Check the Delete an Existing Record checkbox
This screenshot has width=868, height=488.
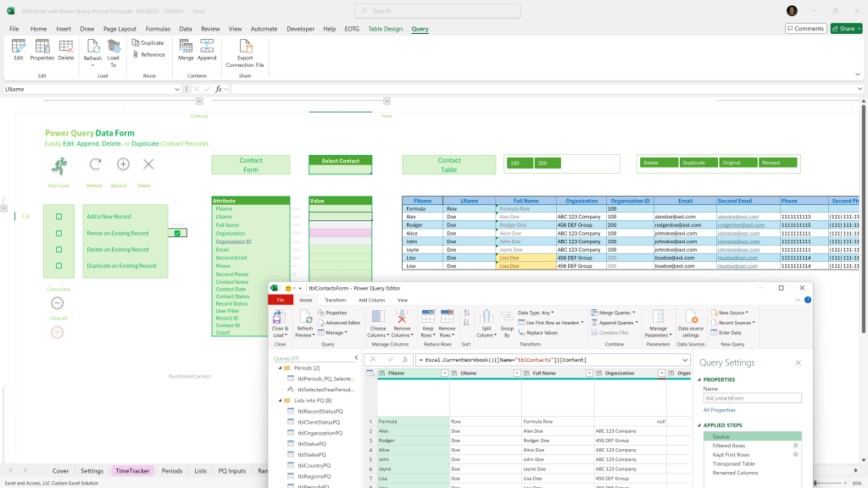tap(58, 250)
